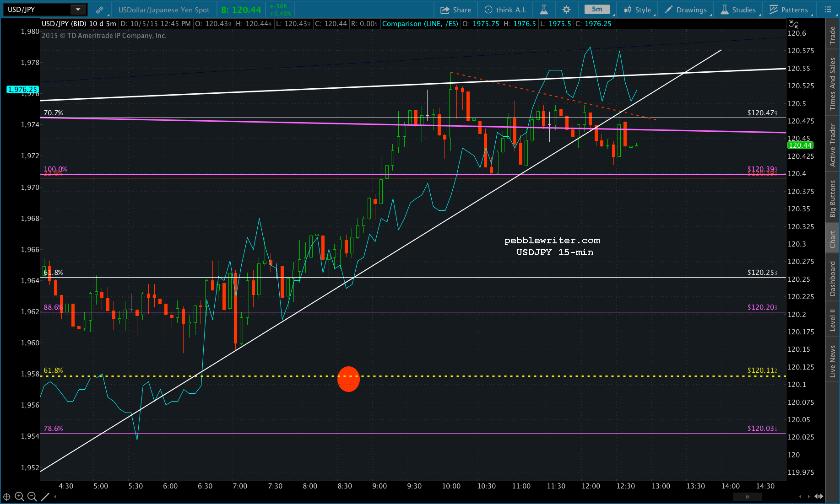Viewport: 840px width, 504px height.
Task: Click the green 120.44 current price label
Action: 800,145
